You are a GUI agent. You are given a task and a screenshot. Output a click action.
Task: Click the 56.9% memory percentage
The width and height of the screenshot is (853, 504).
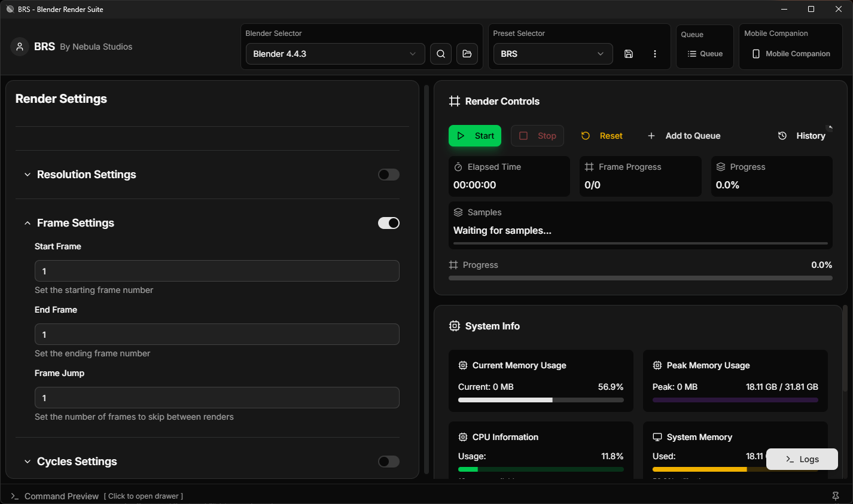(611, 387)
